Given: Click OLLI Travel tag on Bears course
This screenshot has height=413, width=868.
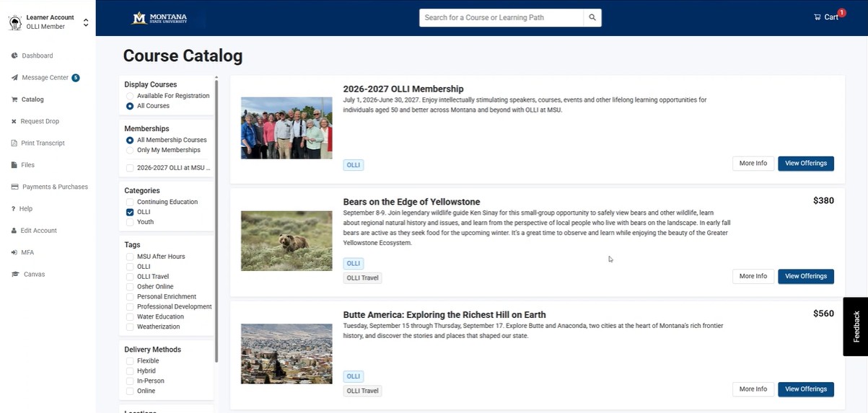Looking at the screenshot, I should tap(363, 278).
